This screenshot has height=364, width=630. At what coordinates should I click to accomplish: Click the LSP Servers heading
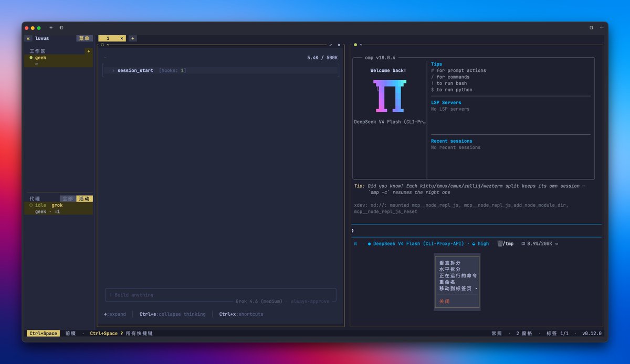pos(446,103)
